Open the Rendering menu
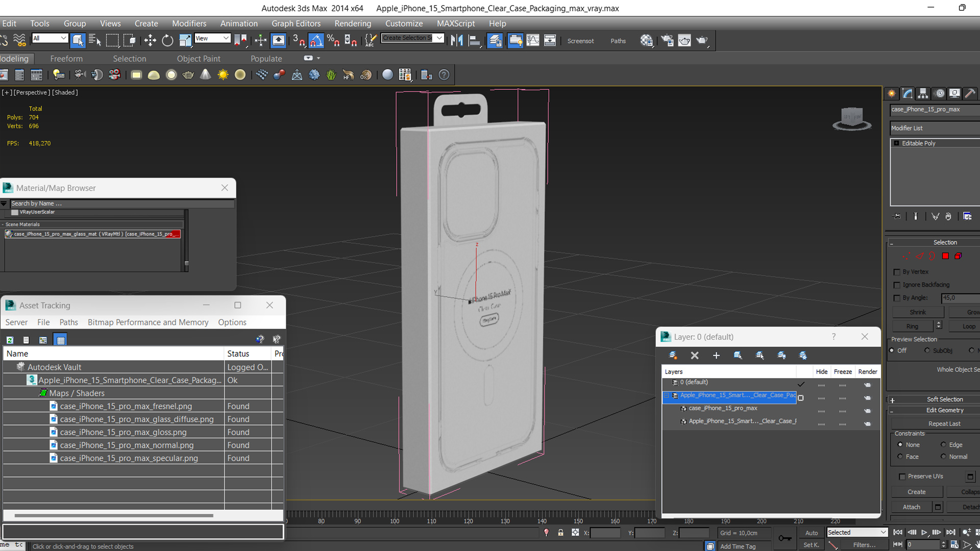Screen dimensions: 980x551 [x=353, y=23]
